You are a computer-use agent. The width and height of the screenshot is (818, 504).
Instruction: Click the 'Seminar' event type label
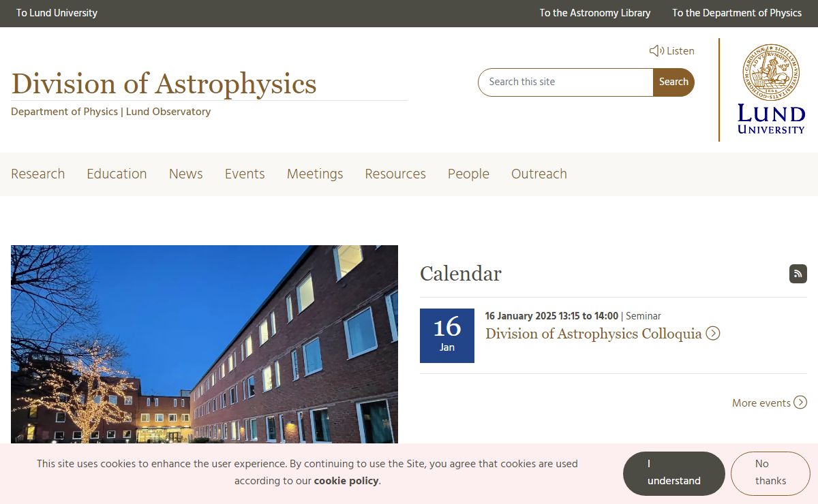pyautogui.click(x=643, y=316)
